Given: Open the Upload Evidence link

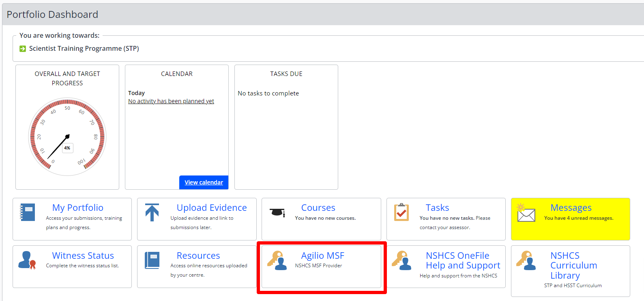Looking at the screenshot, I should [x=212, y=208].
